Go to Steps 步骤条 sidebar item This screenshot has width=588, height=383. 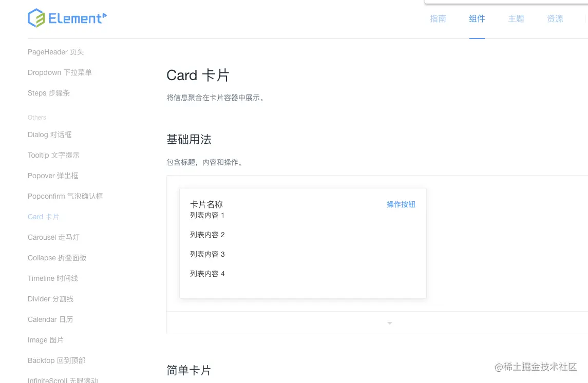[49, 93]
